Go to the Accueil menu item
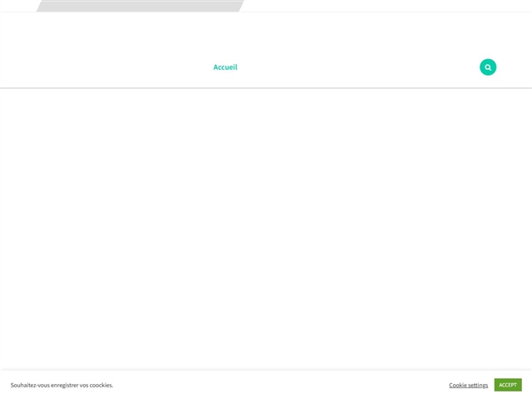The image size is (532, 399). coord(225,67)
